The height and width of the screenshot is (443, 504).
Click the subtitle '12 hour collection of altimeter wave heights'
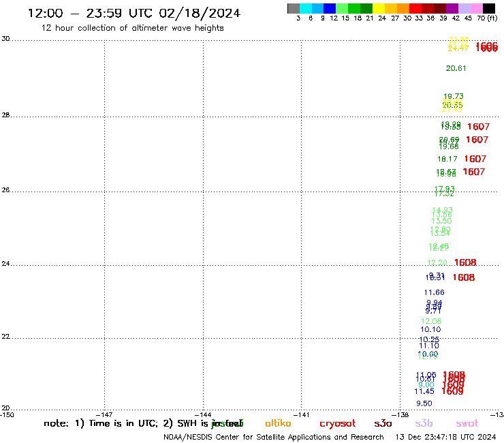132,28
